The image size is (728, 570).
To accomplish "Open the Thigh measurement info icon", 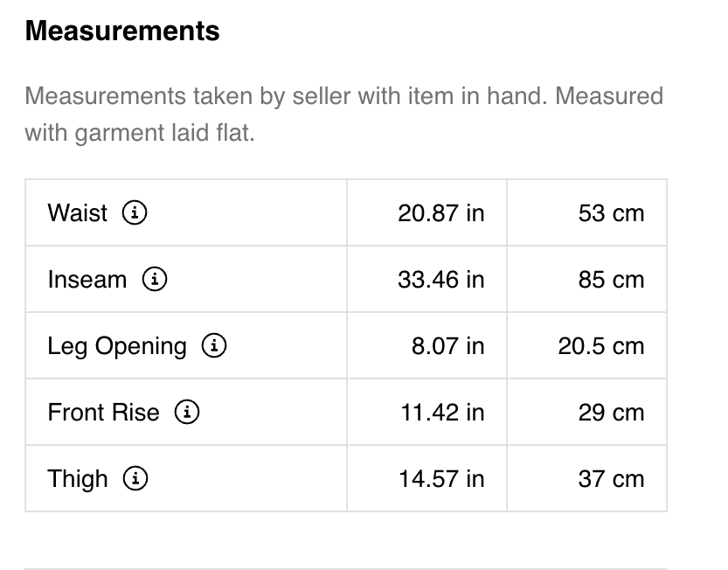I will coord(135,478).
